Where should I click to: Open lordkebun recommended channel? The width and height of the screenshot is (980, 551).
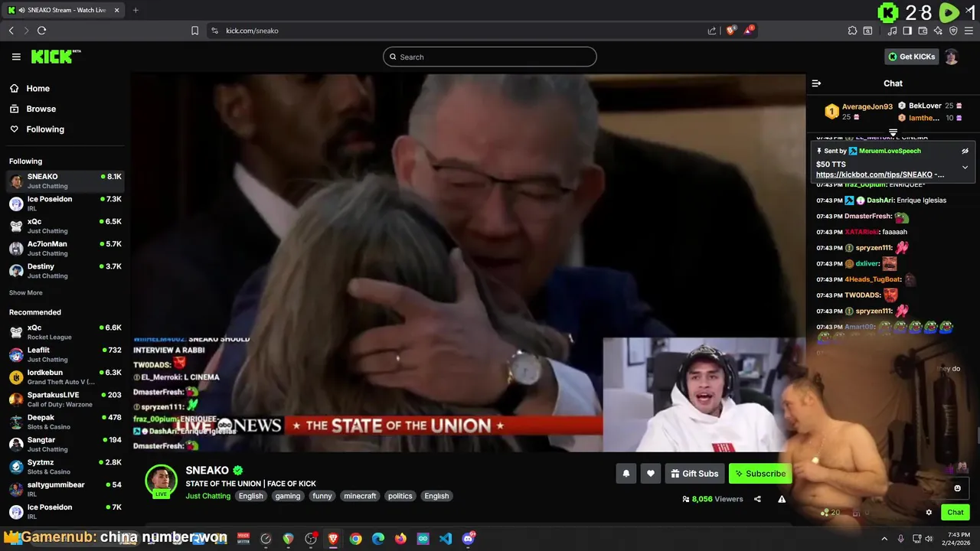[65, 377]
